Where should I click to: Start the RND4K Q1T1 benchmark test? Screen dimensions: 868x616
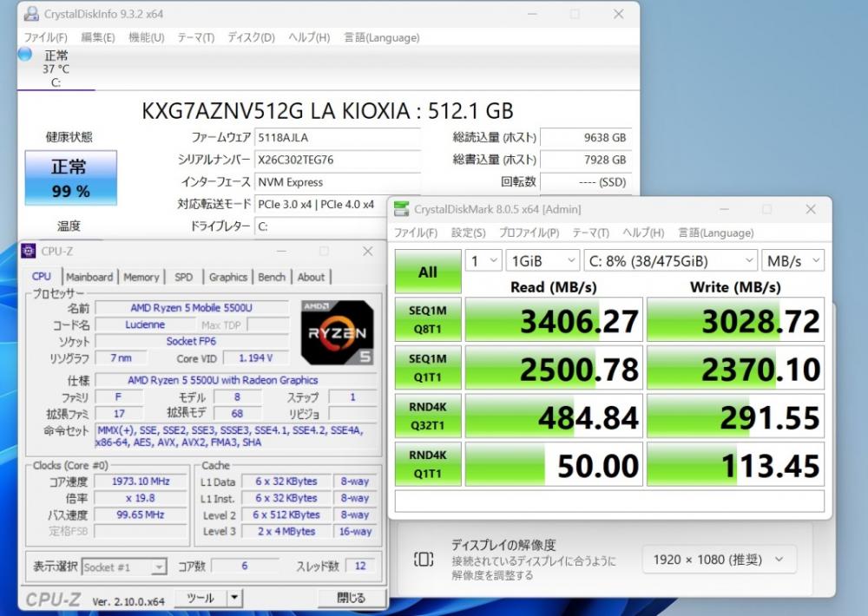[428, 464]
